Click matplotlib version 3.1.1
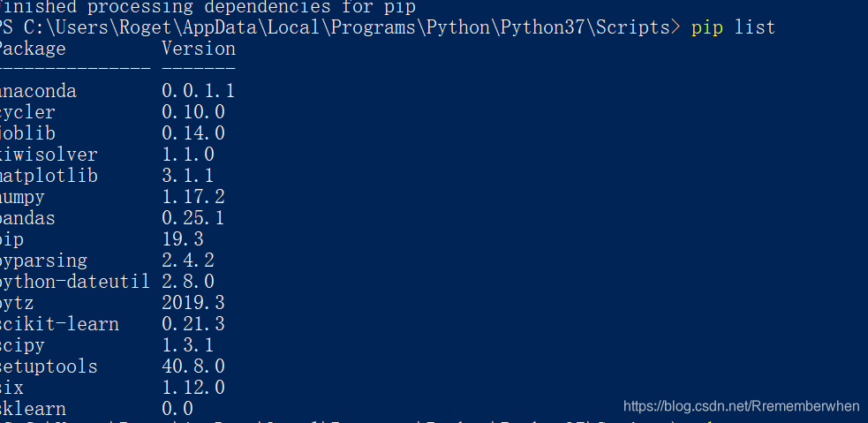Image resolution: width=868 pixels, height=423 pixels. point(188,176)
